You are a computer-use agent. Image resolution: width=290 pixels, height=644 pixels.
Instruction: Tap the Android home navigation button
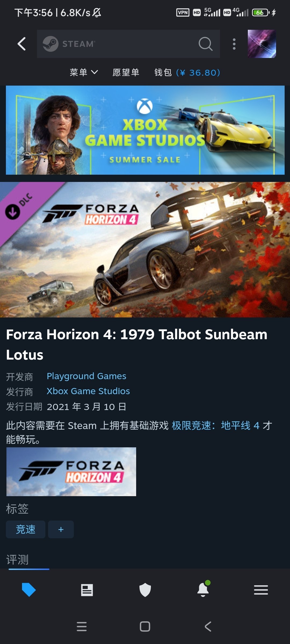[145, 627]
